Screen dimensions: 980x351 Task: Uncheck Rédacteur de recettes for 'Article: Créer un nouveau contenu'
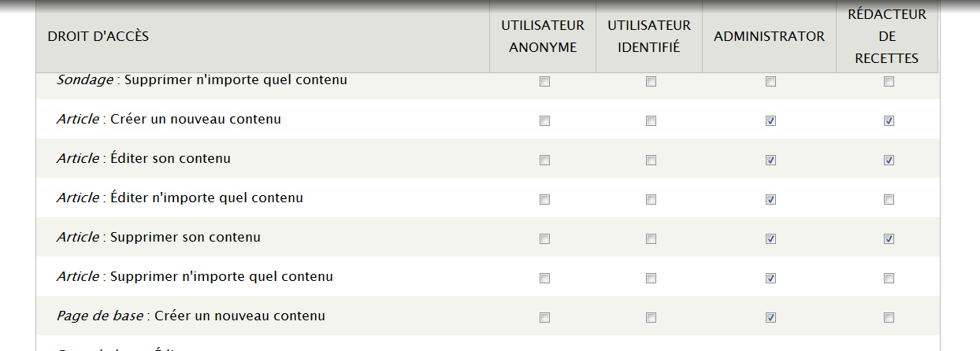click(x=889, y=121)
